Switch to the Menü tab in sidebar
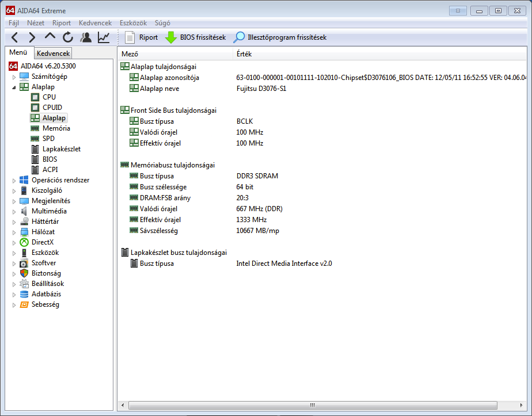This screenshot has width=532, height=416. coord(18,52)
